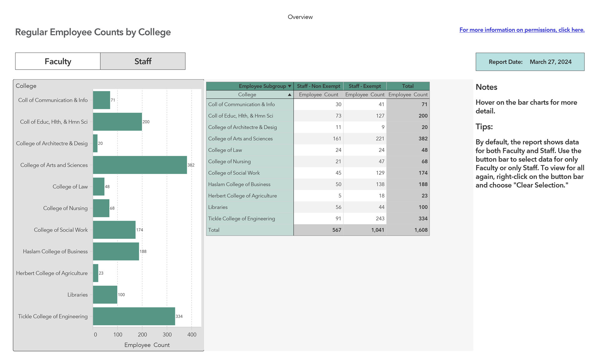Select the College of Nursing table row
Screen dimensions: 600x364
[x=229, y=161]
